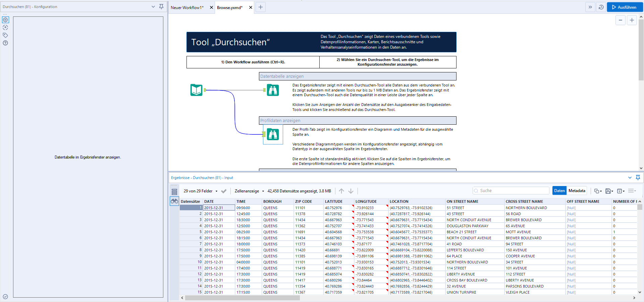Click the horizontal scrollbar of results table
Screen dimensions: 644x302
(x=243, y=298)
